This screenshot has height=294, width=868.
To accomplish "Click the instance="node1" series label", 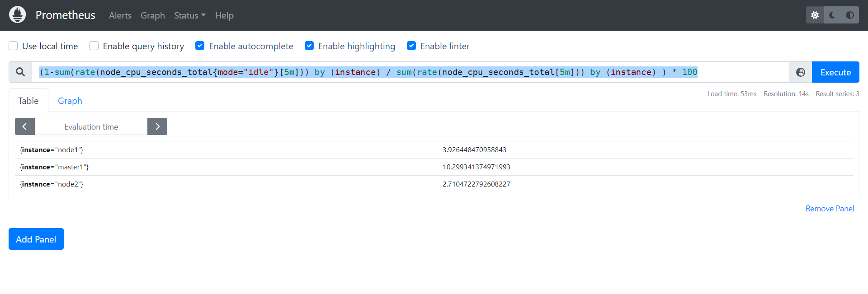I will tap(52, 150).
